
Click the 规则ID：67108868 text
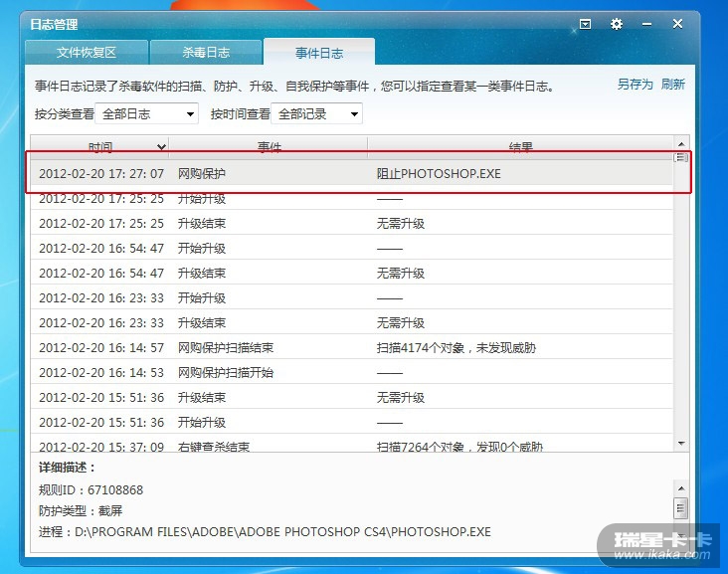[x=91, y=490]
